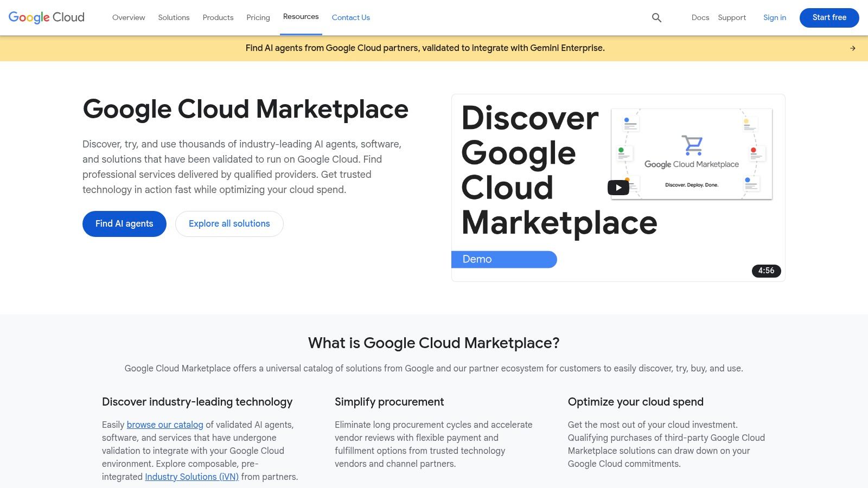Select Sign in
Image resolution: width=868 pixels, height=488 pixels.
774,17
